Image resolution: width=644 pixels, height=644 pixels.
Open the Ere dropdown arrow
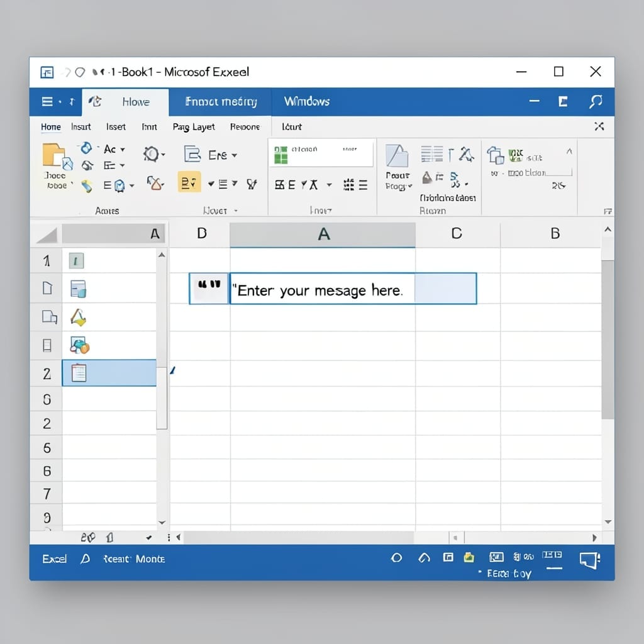click(x=234, y=155)
